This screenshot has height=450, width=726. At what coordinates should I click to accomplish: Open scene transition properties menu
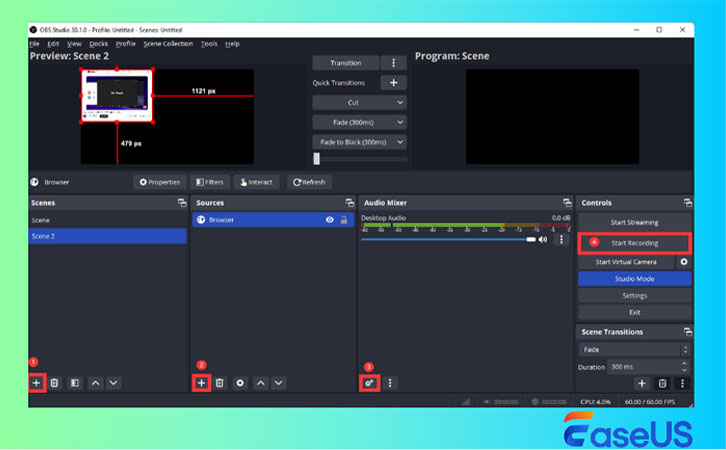pos(682,383)
